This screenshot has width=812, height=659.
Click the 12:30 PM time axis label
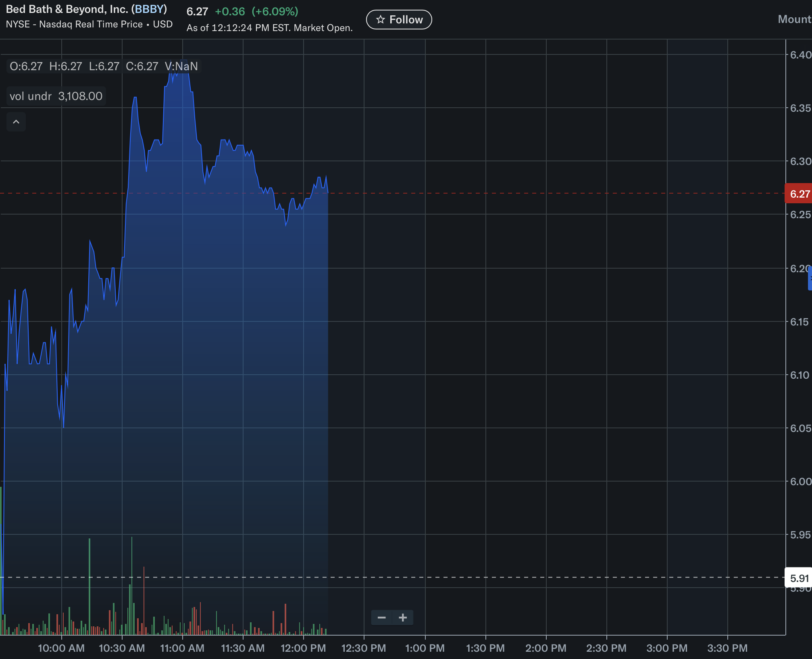364,648
